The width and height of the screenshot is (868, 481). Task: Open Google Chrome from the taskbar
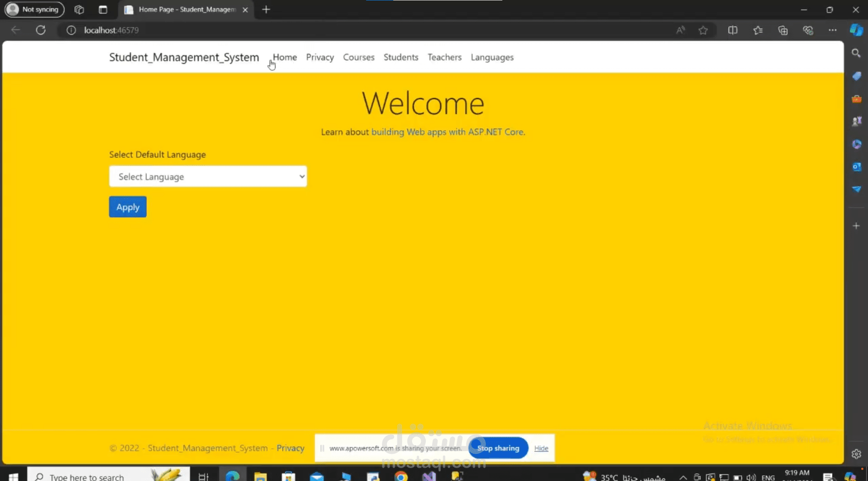click(x=401, y=476)
